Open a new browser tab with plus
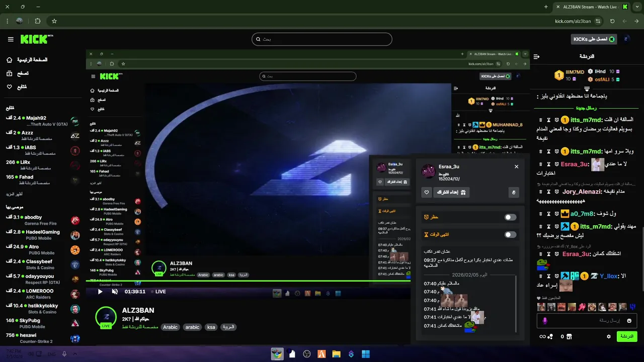The width and height of the screenshot is (644, 362). coord(546,7)
